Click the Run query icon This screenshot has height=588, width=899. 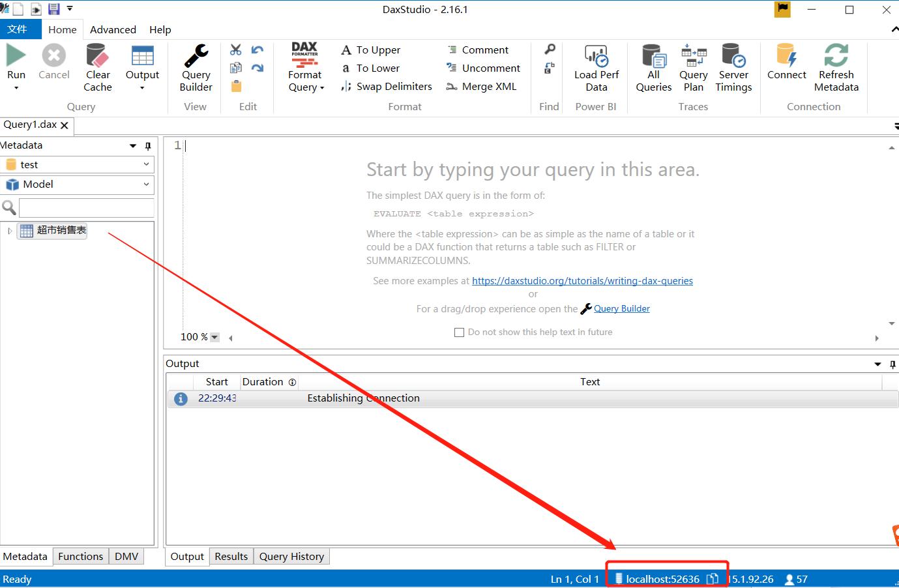(x=16, y=56)
